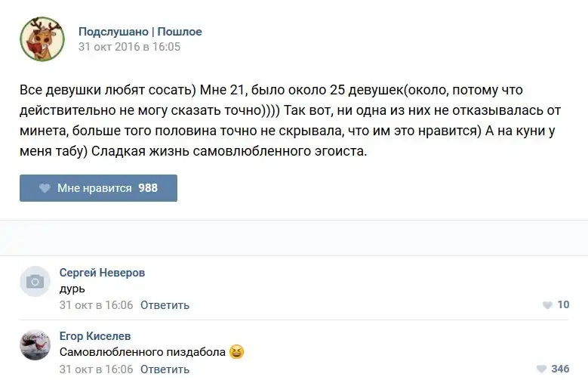This screenshot has height=380, width=588.
Task: Click the comment text "дурь"
Action: pyautogui.click(x=72, y=289)
